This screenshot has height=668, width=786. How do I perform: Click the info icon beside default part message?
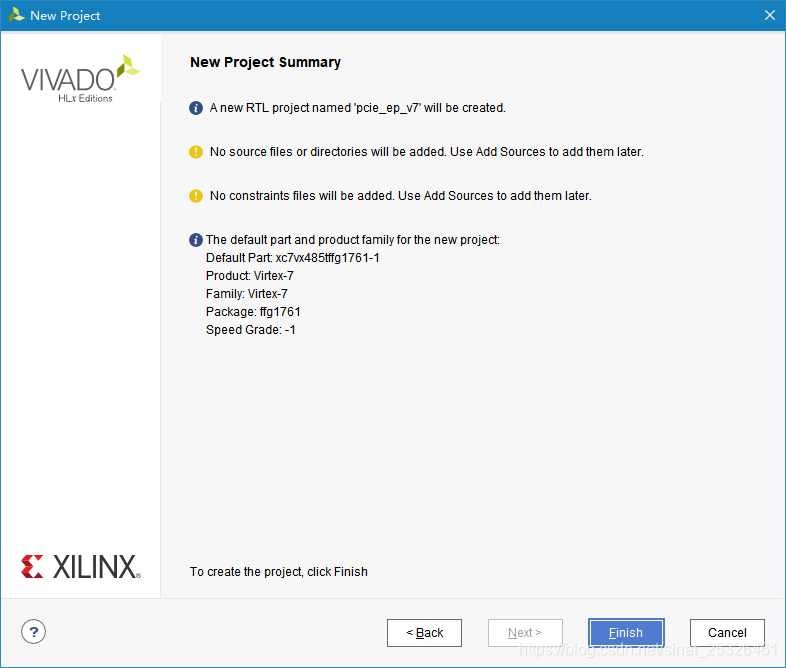pyautogui.click(x=195, y=240)
